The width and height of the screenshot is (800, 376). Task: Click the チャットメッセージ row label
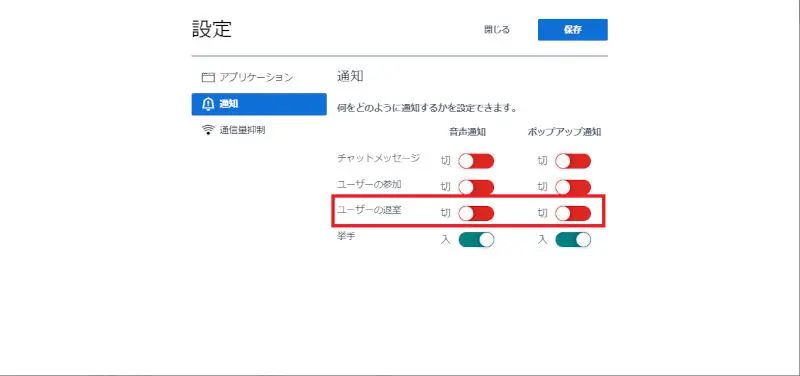coord(379,158)
